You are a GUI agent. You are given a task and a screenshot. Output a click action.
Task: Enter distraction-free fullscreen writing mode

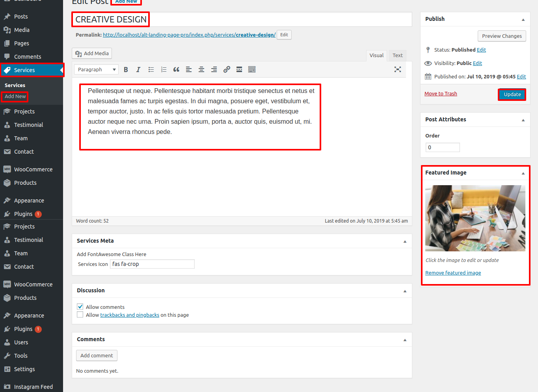tap(398, 69)
